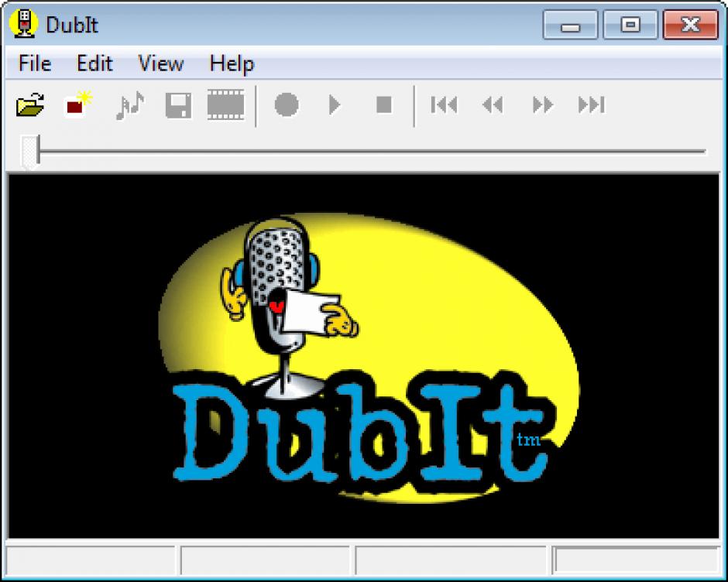This screenshot has width=728, height=582.
Task: Click the floppy disk save icon
Action: (178, 105)
